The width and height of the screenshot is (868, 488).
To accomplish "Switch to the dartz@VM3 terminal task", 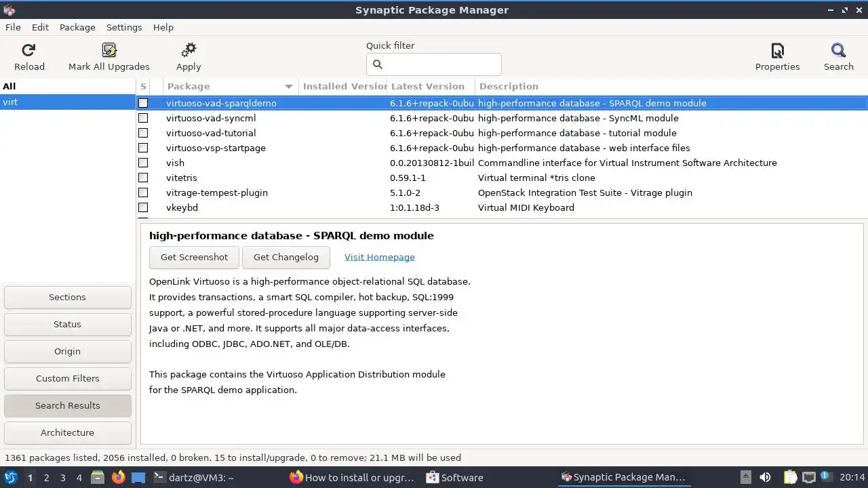I will 194,477.
